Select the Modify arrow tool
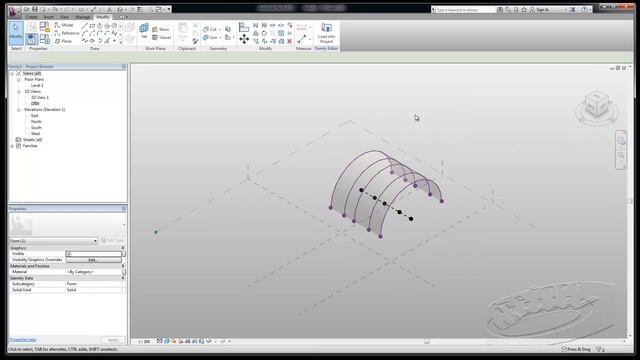The width and height of the screenshot is (640, 360). (16, 32)
